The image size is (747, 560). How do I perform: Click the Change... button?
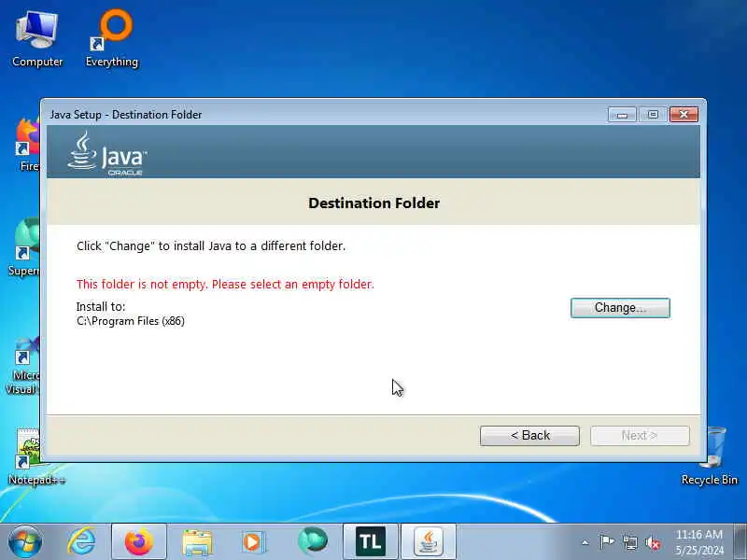click(x=620, y=308)
